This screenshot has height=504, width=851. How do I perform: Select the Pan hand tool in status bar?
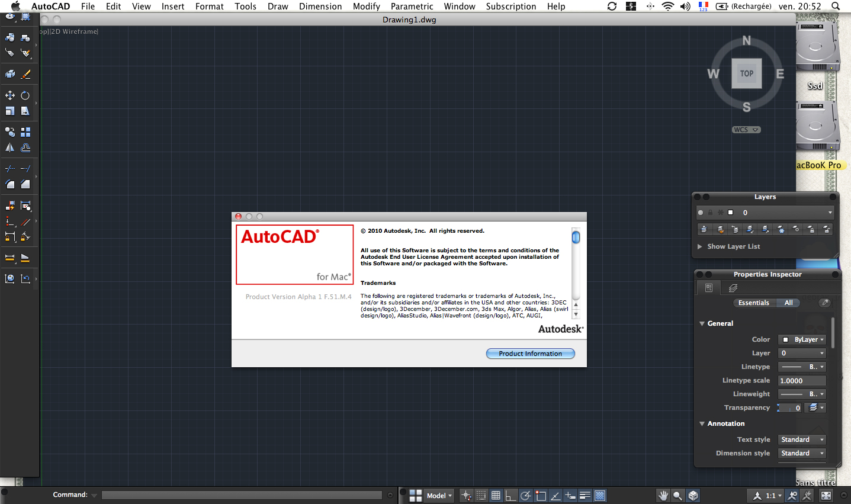click(x=663, y=496)
